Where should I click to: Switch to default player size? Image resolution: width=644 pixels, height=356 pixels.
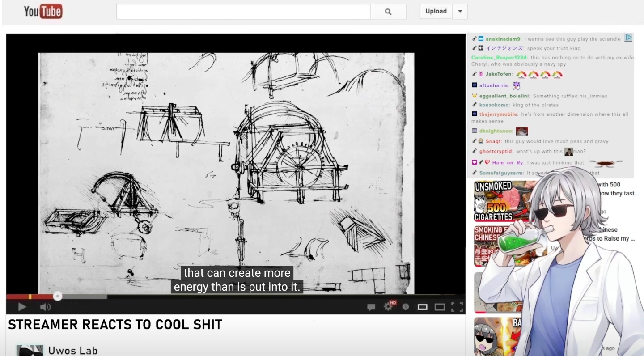click(x=423, y=307)
